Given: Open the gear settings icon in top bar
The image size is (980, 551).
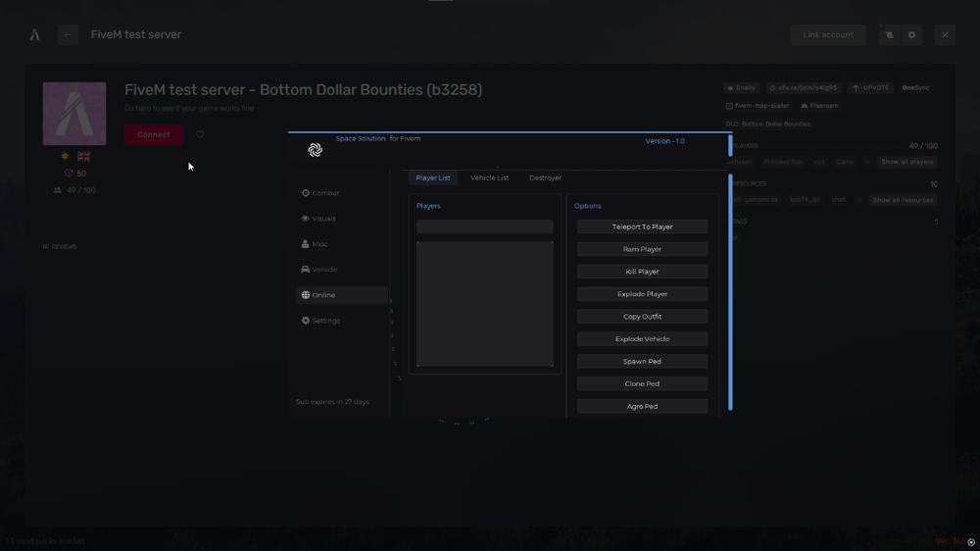Looking at the screenshot, I should 911,35.
